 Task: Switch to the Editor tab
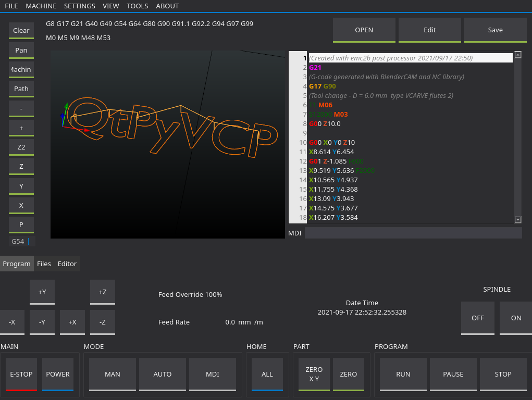(x=67, y=264)
